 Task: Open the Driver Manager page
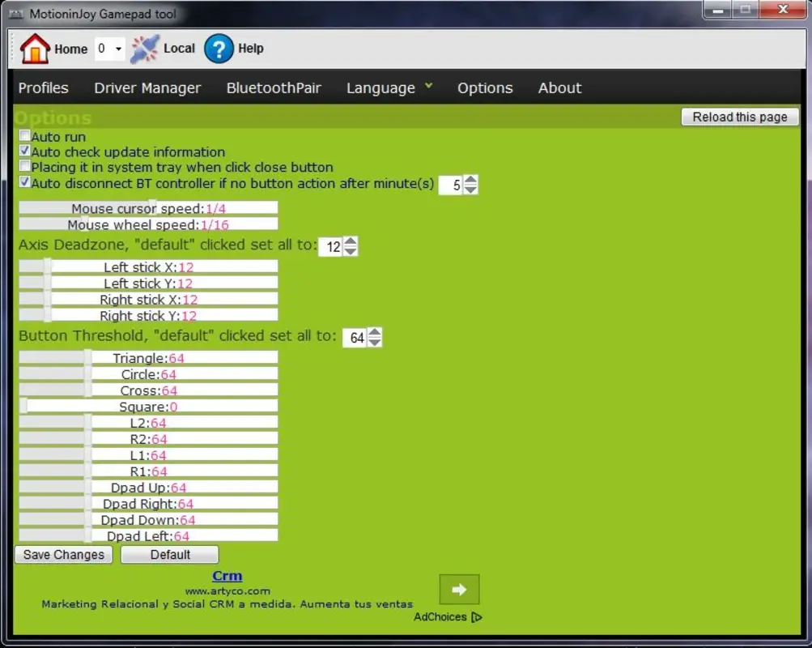[147, 87]
